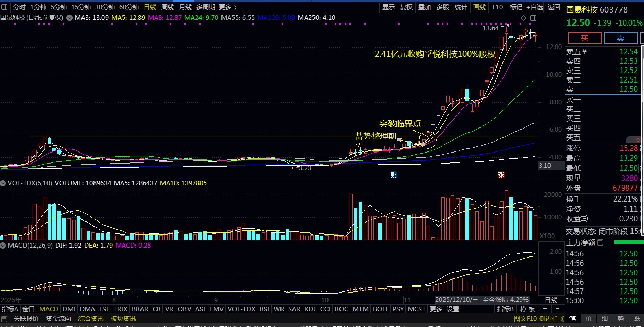Select the VOL-TDX indicator tab
The height and width of the screenshot is (327, 644).
tap(242, 309)
